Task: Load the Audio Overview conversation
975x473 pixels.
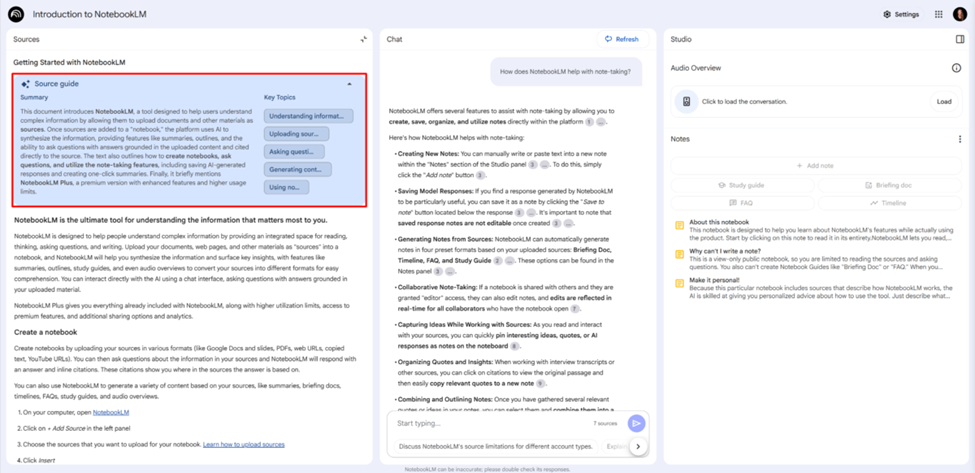Action: (943, 101)
